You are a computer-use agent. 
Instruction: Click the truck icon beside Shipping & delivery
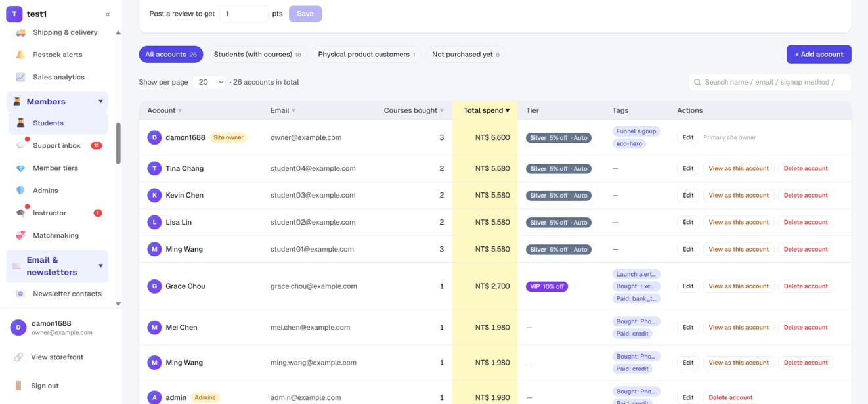tap(20, 32)
